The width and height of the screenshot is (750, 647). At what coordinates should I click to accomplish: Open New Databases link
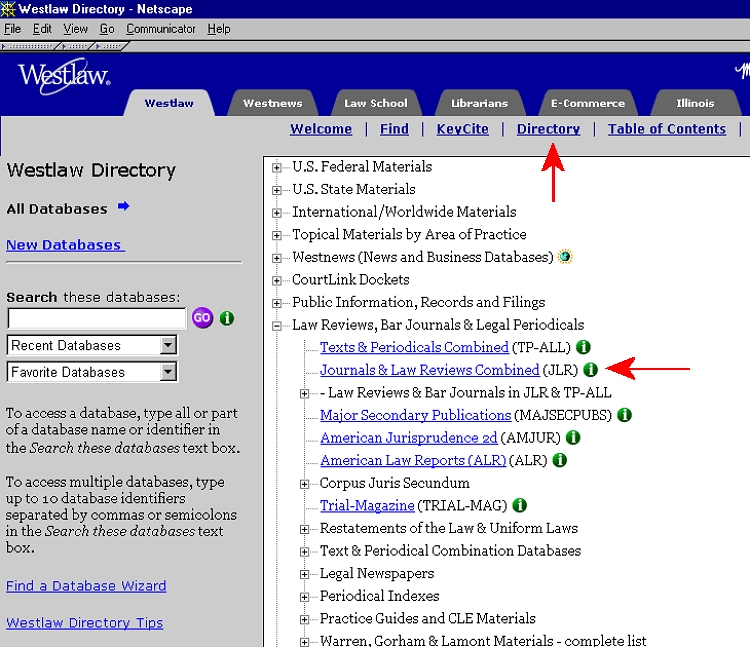(x=65, y=245)
